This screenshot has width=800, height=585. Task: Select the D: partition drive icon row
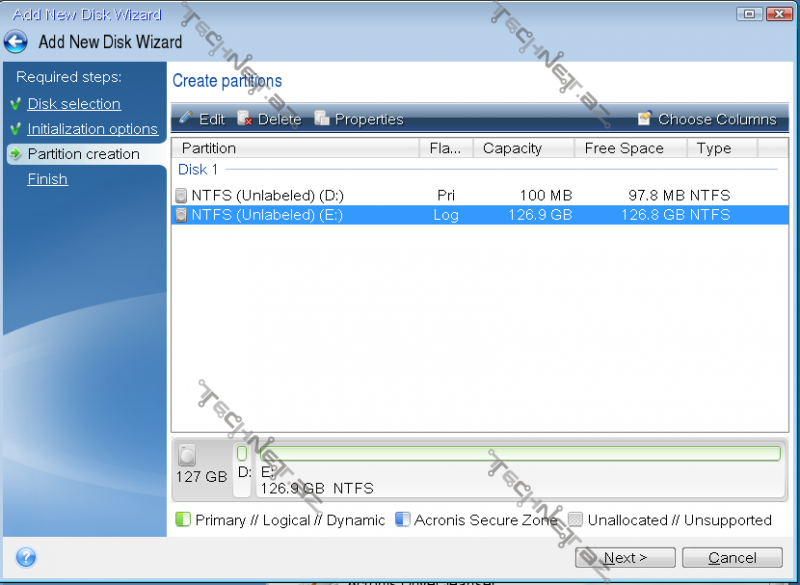coord(181,196)
